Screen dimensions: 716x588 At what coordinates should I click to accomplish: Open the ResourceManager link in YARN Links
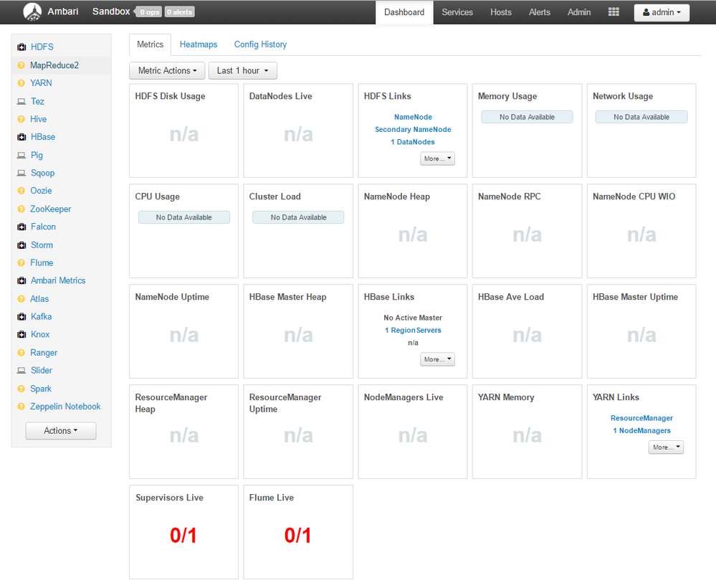pyautogui.click(x=641, y=418)
